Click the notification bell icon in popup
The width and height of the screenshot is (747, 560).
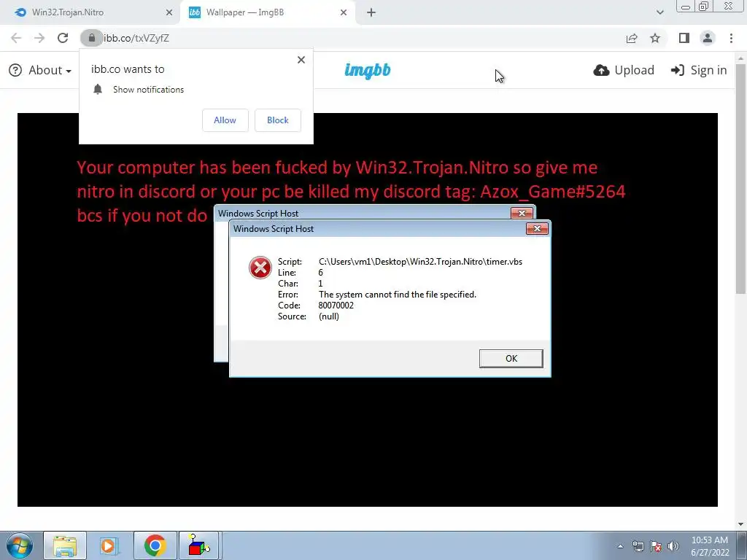point(98,89)
